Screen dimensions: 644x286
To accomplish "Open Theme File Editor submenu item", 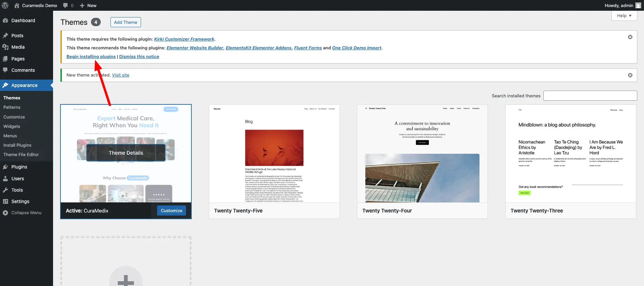I will click(x=21, y=154).
